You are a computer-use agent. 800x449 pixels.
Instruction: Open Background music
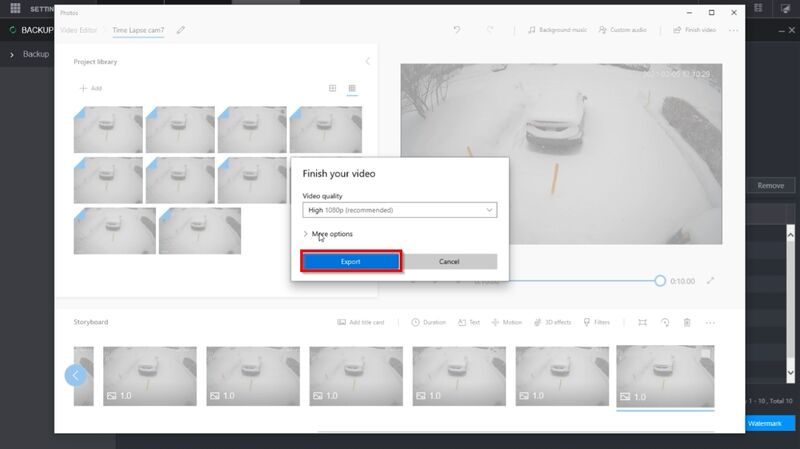(x=557, y=30)
